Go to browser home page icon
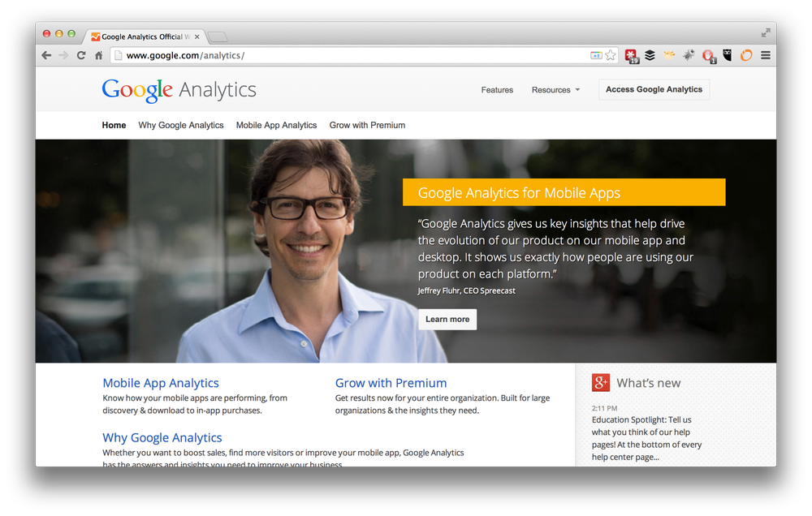This screenshot has width=812, height=516. click(x=98, y=55)
